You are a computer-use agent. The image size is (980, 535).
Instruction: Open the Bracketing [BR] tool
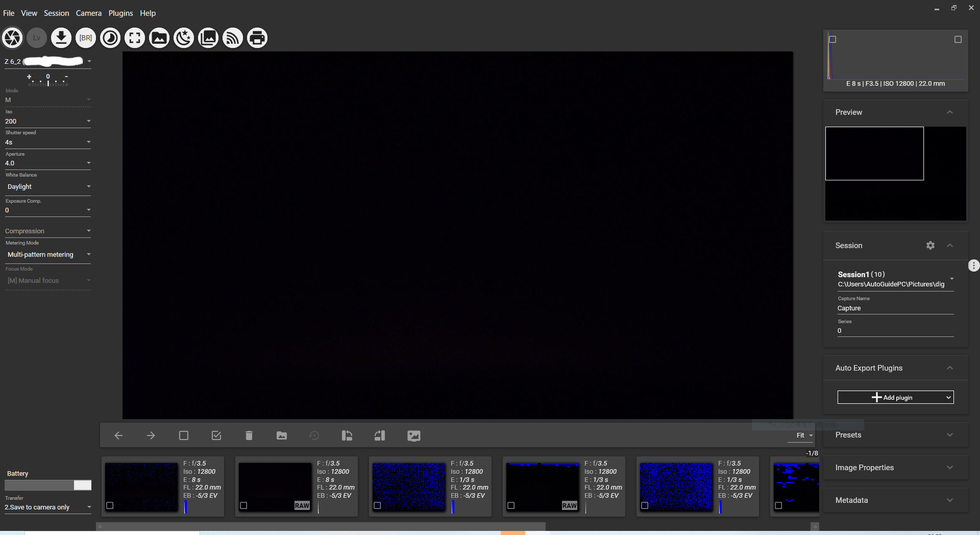tap(86, 38)
